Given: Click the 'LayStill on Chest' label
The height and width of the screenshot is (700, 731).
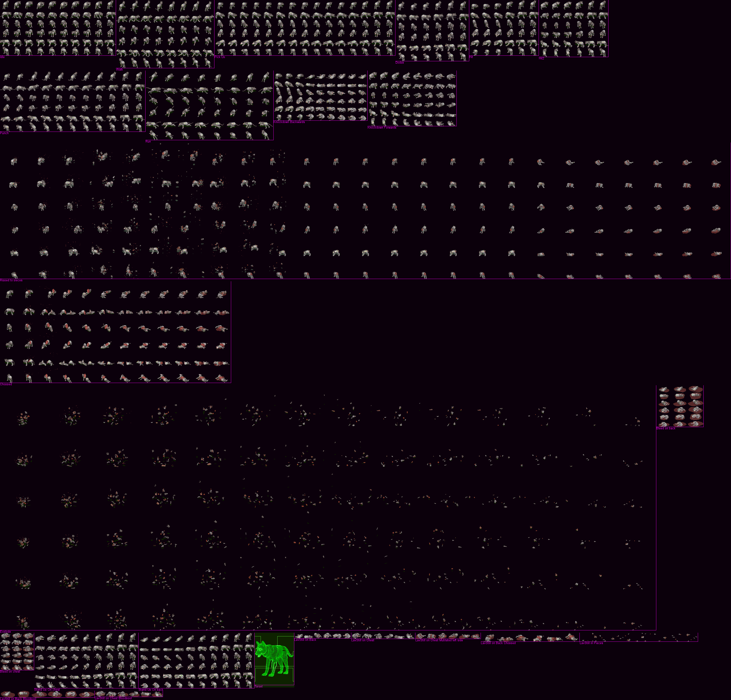Looking at the screenshot, I should pos(362,640).
